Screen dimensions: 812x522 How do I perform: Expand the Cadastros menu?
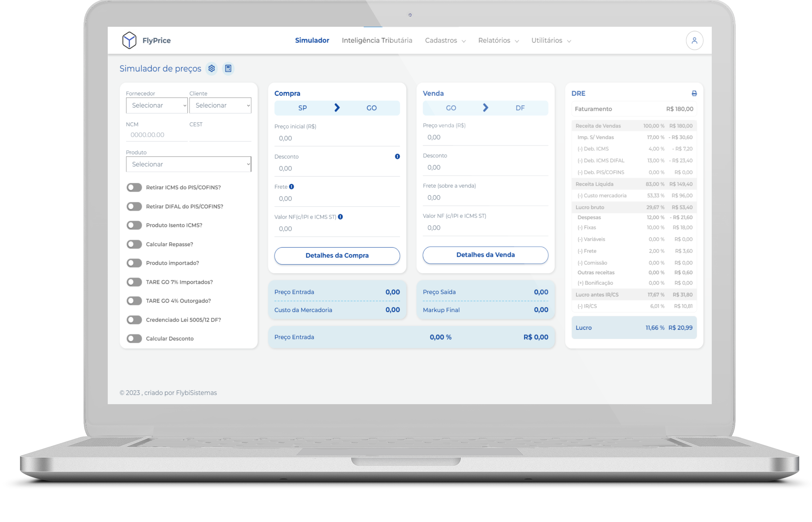[445, 40]
